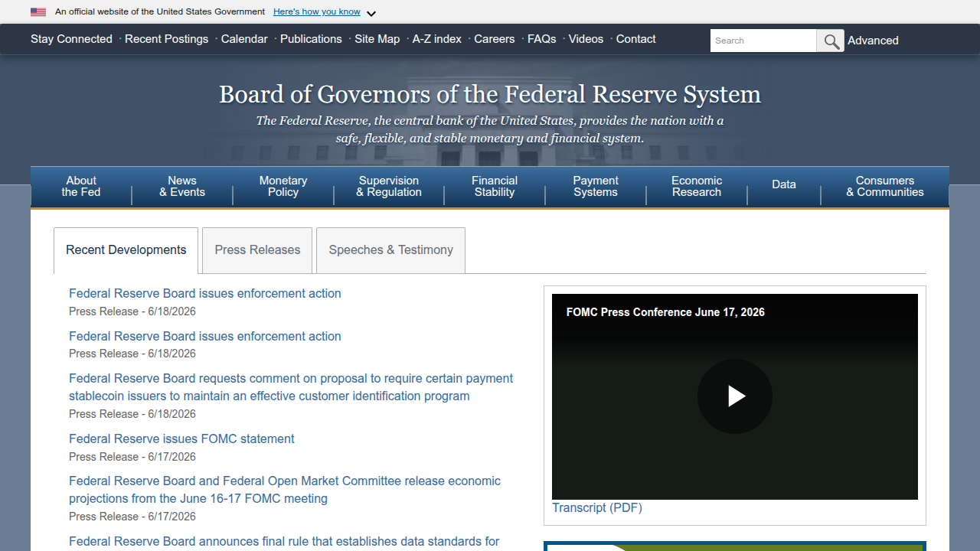Open the Site Map link
980x551 pixels.
[x=377, y=39]
